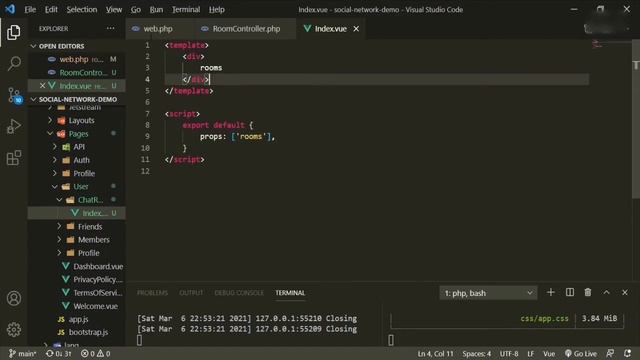The image size is (640, 360).
Task: Open the Help menu
Action: pos(217,9)
